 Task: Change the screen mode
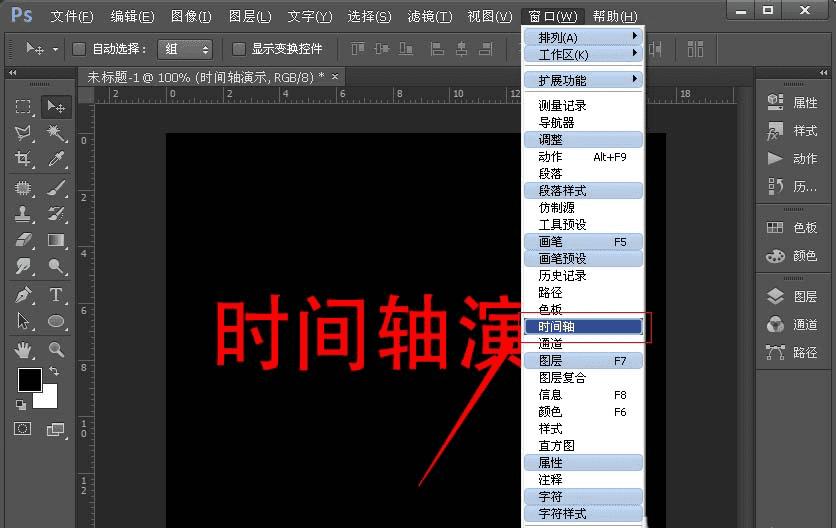pos(55,429)
